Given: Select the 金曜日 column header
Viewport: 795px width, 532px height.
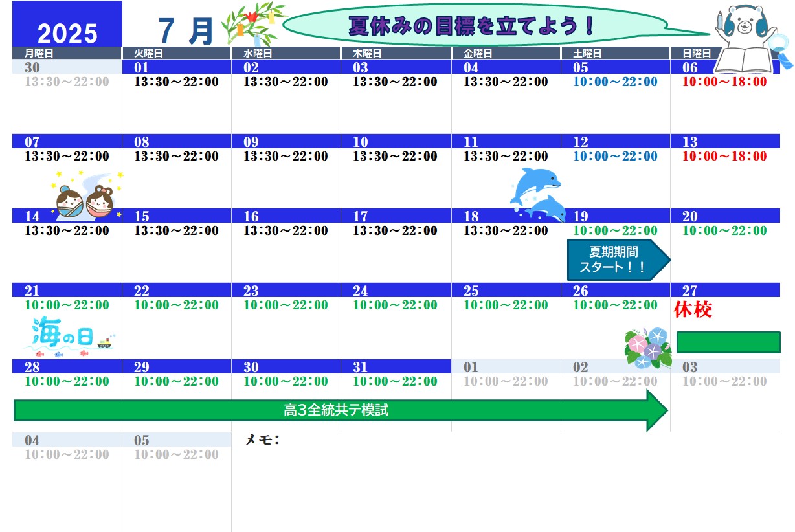Looking at the screenshot, I should click(506, 54).
